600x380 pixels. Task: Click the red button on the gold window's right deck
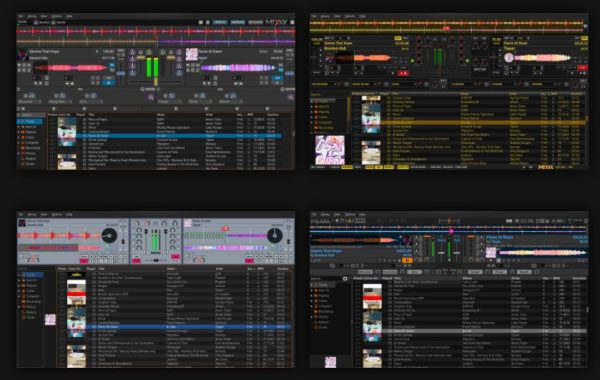tap(583, 68)
